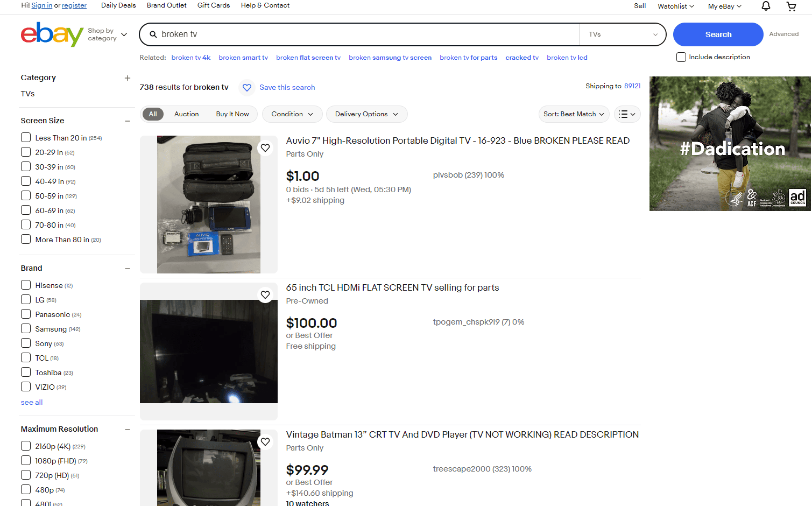Collapse the Screen Size filter section
Screen dimensions: 812x506
click(x=128, y=121)
